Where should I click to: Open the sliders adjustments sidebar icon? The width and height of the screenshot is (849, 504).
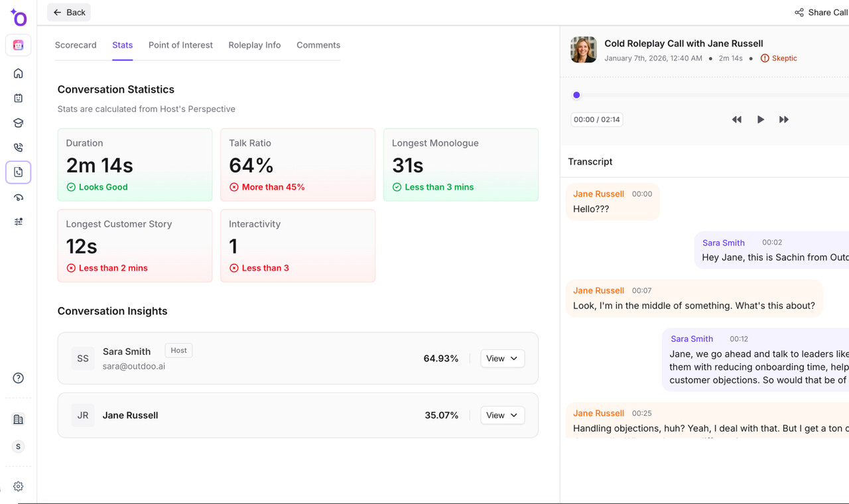tap(19, 222)
